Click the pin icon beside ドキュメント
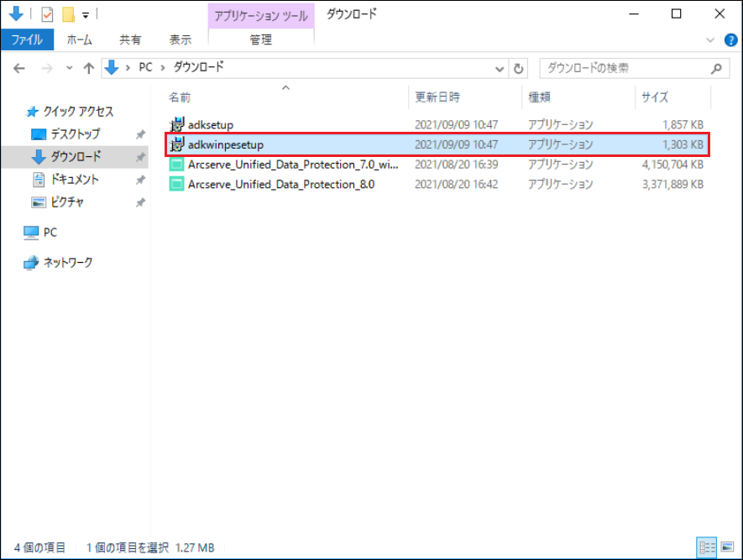Viewport: 743px width, 560px height. click(140, 180)
